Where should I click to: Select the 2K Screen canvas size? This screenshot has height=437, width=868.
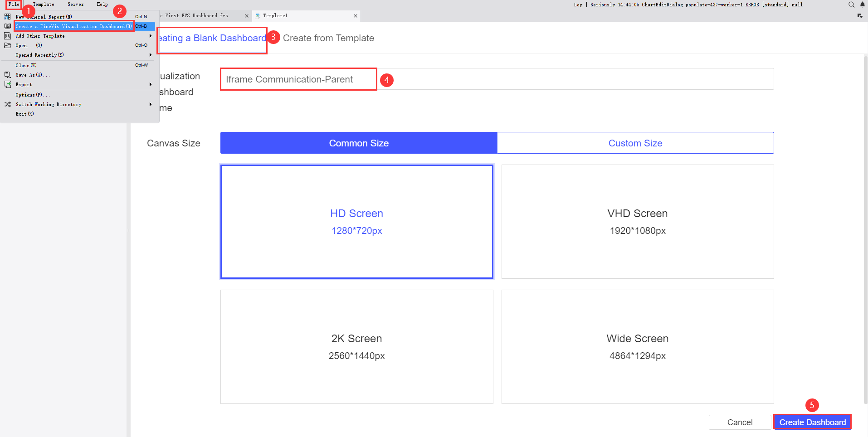[356, 346]
